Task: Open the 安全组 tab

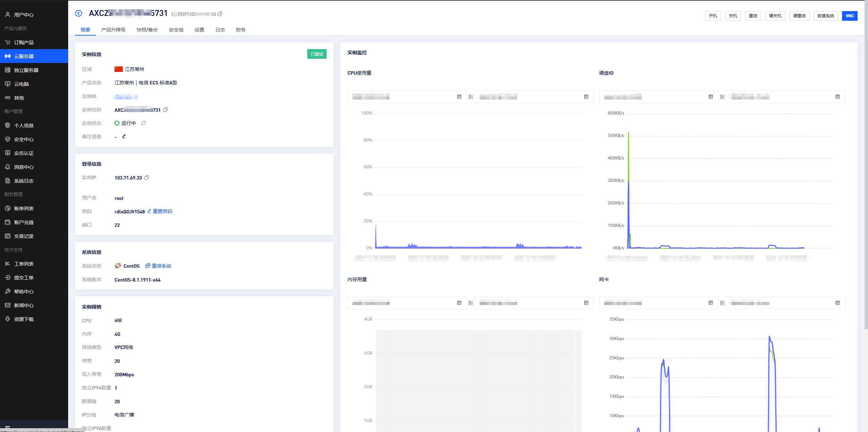Action: 176,30
